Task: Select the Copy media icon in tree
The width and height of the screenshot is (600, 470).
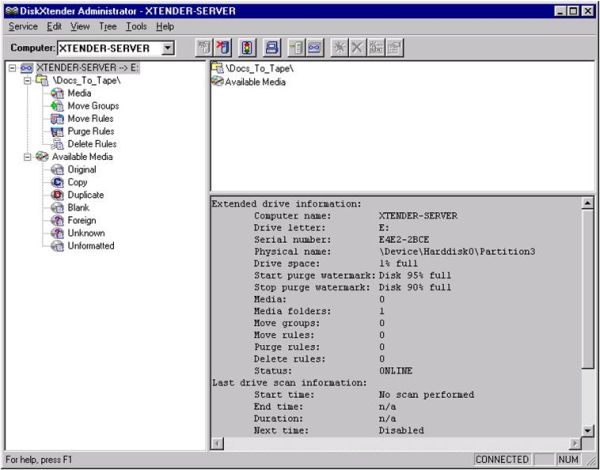Action: point(57,182)
